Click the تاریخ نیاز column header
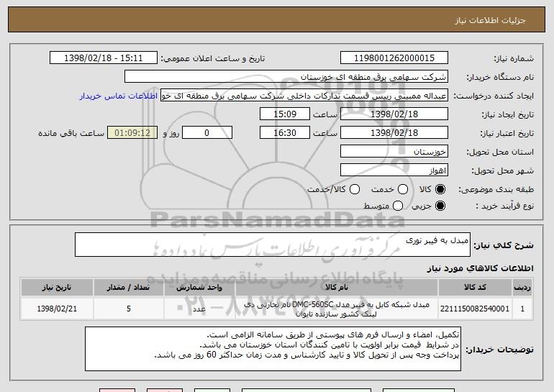This screenshot has height=392, width=554. (x=57, y=288)
